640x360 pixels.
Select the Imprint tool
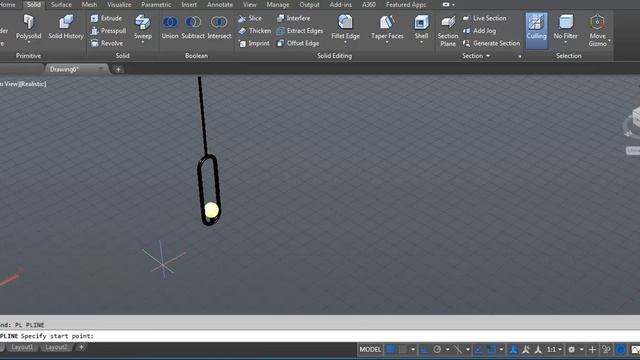pyautogui.click(x=253, y=43)
